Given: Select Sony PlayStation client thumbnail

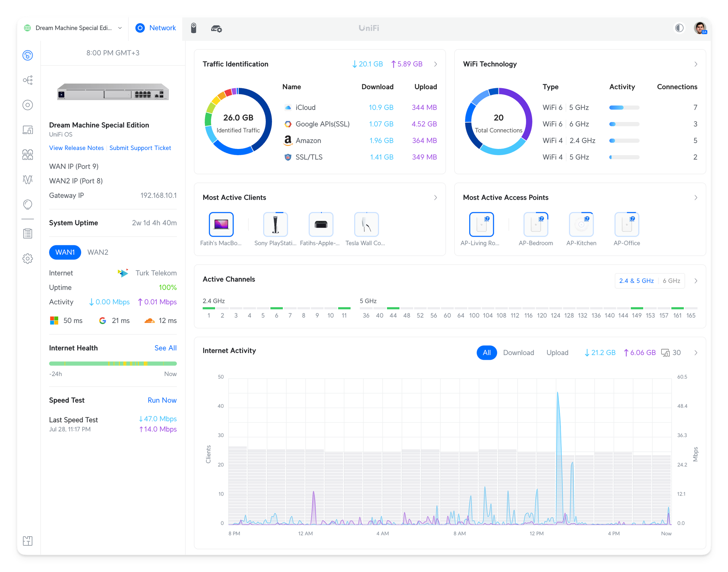Looking at the screenshot, I should coord(276,225).
